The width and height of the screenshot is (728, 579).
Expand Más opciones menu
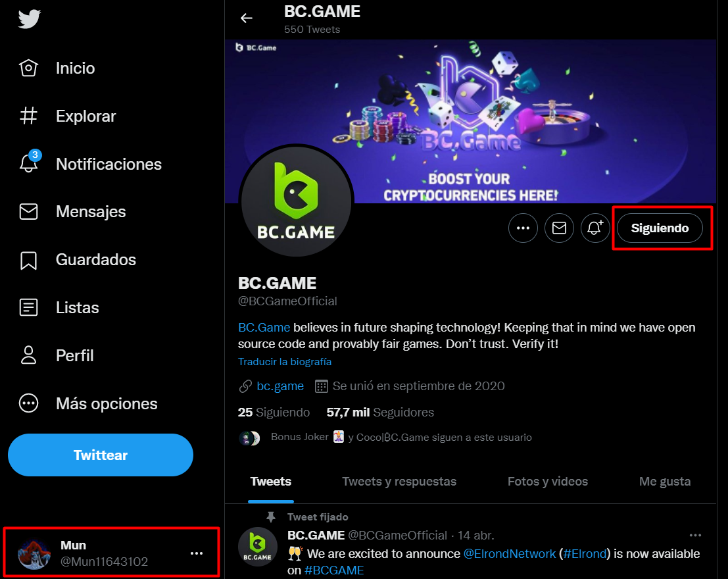(29, 403)
